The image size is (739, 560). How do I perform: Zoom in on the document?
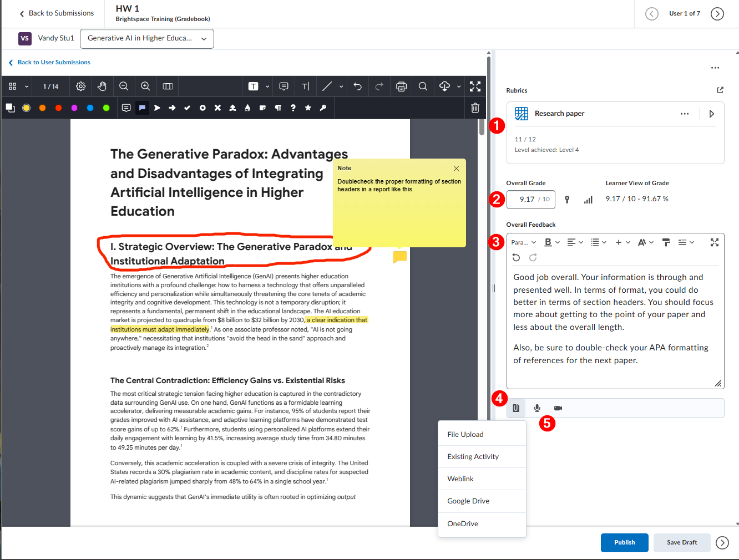[145, 86]
